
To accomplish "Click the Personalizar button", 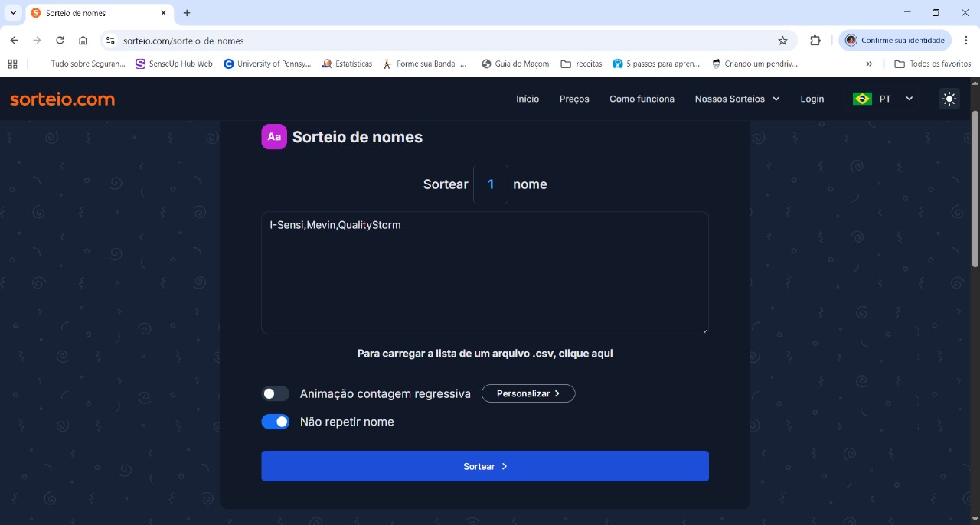I will click(528, 393).
